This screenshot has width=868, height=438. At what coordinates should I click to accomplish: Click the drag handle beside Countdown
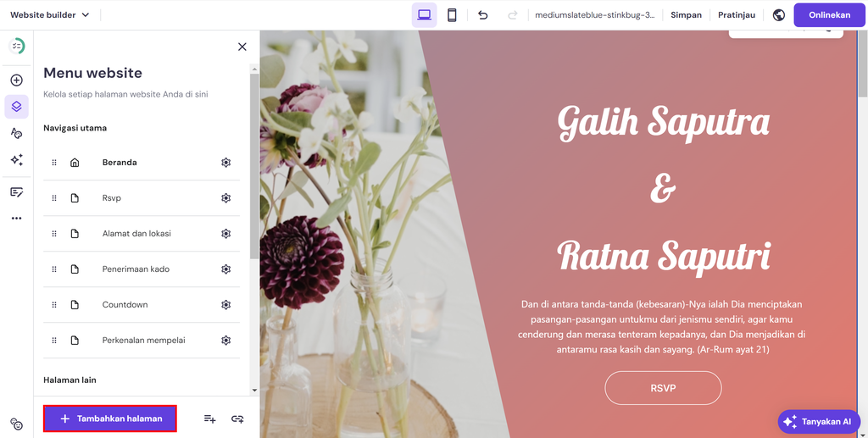coord(54,305)
